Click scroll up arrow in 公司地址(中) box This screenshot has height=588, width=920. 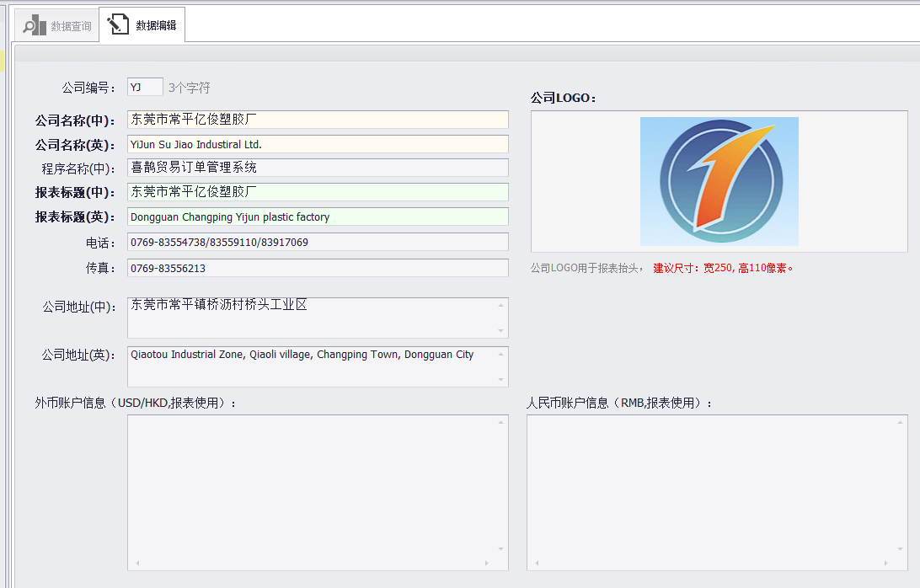click(x=500, y=305)
